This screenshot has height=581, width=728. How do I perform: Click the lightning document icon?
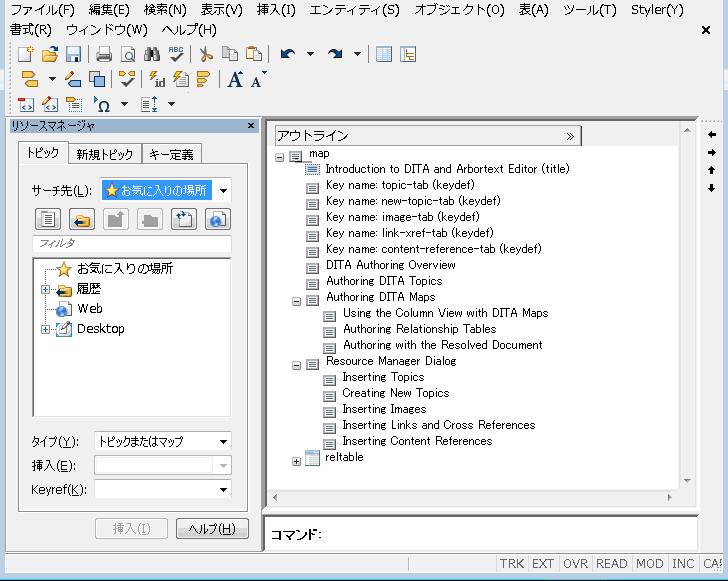click(x=181, y=79)
